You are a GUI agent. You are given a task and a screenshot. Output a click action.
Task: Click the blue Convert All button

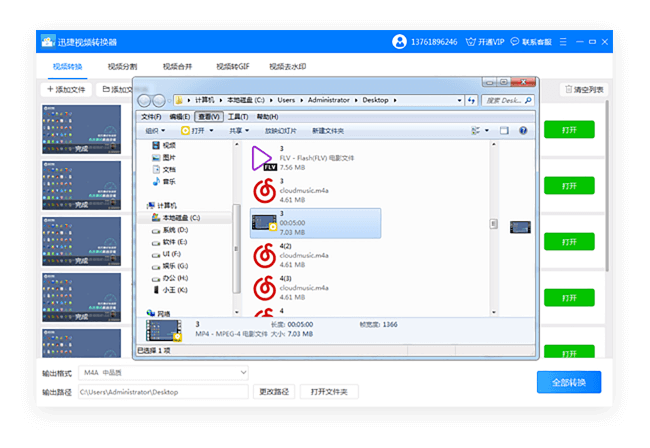[x=569, y=382]
